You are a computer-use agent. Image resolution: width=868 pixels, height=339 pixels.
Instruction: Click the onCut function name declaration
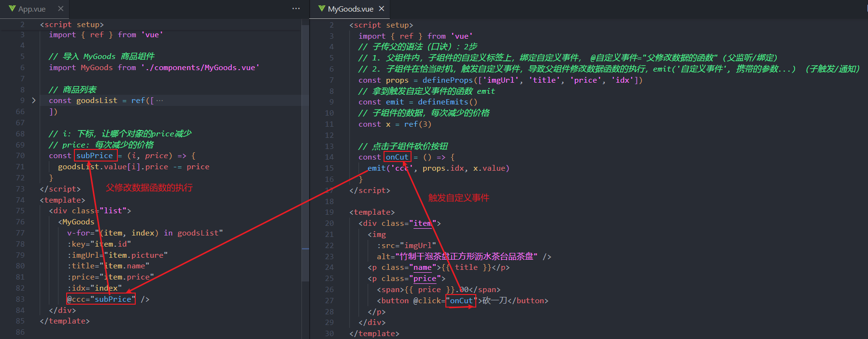click(397, 157)
